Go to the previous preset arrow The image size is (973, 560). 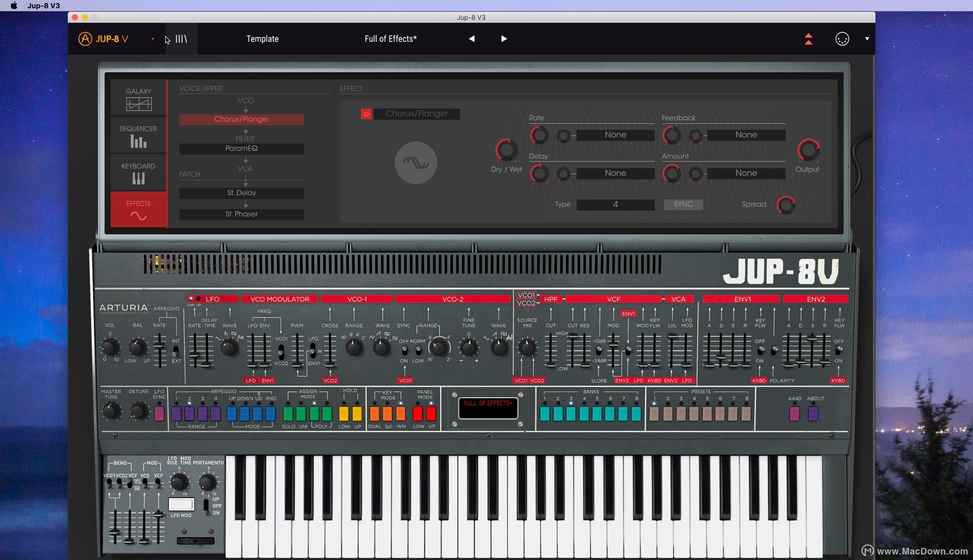(472, 39)
